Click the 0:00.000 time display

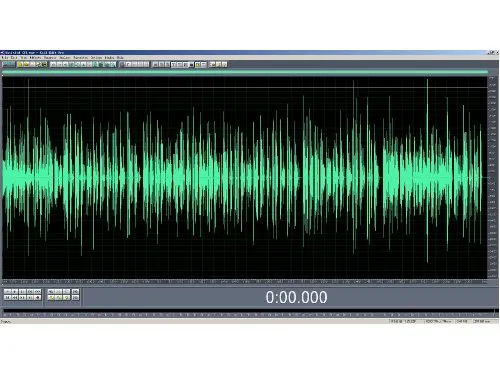pos(296,297)
